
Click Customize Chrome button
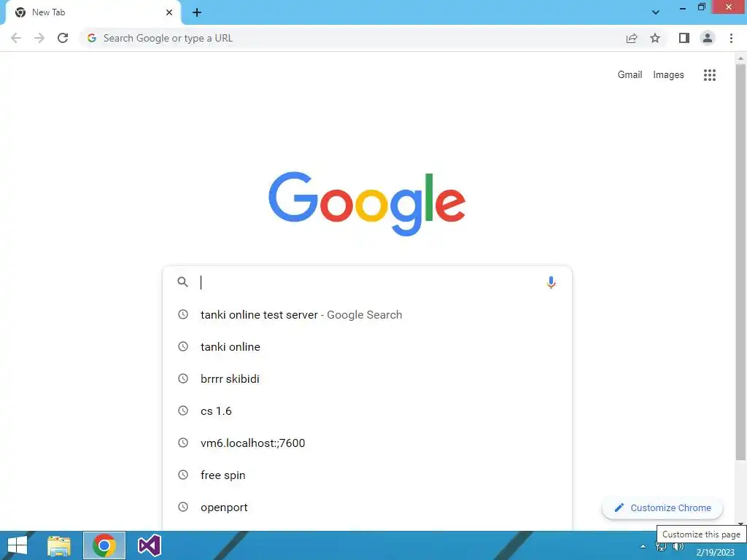point(662,507)
